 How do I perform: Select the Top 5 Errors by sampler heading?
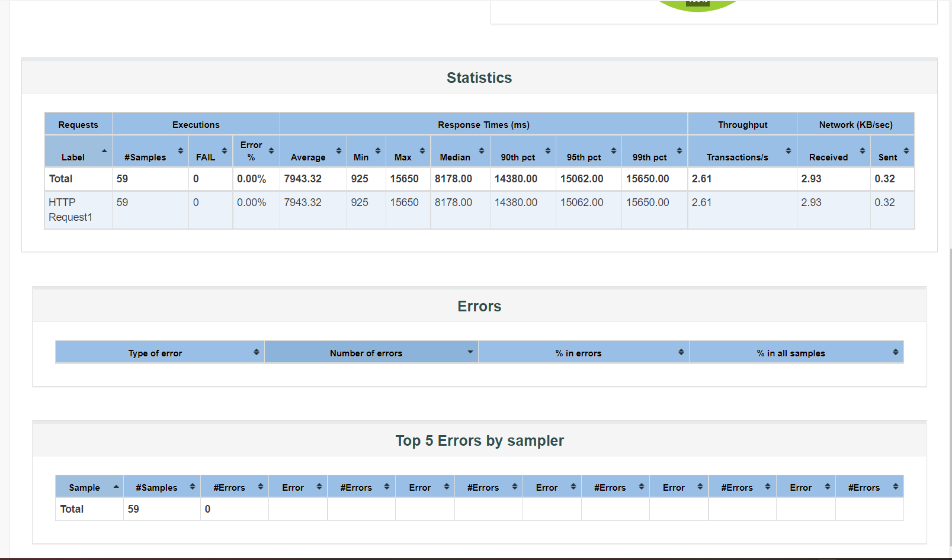[x=480, y=440]
